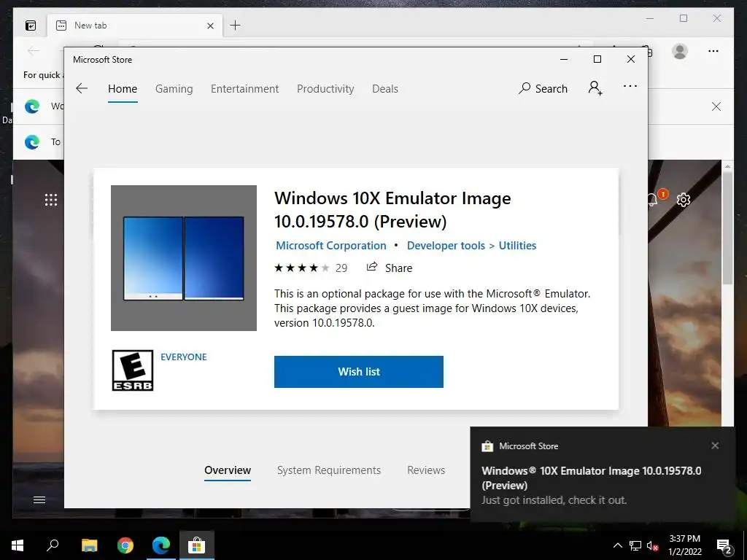747x560 pixels.
Task: Click the ESRB Everyone rating badge
Action: coord(133,370)
